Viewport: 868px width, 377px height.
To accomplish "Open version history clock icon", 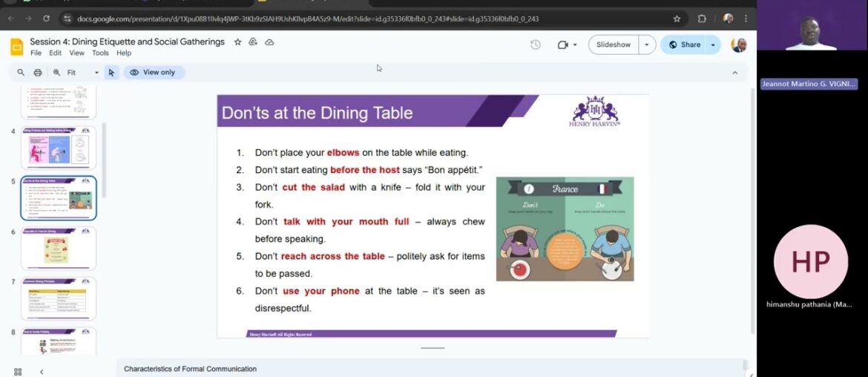I will point(536,45).
